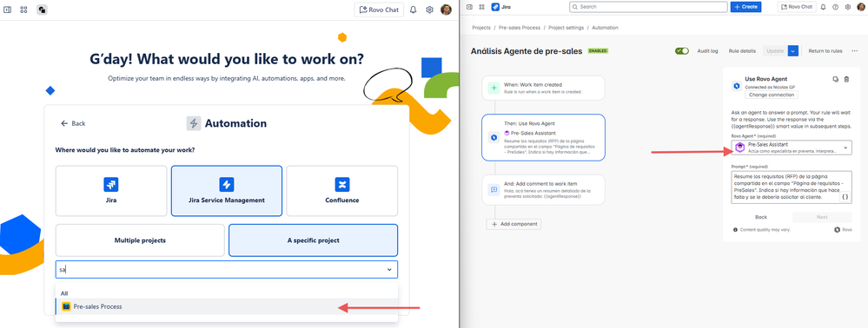868x328 pixels.
Task: Choose A specific project option
Action: point(314,240)
